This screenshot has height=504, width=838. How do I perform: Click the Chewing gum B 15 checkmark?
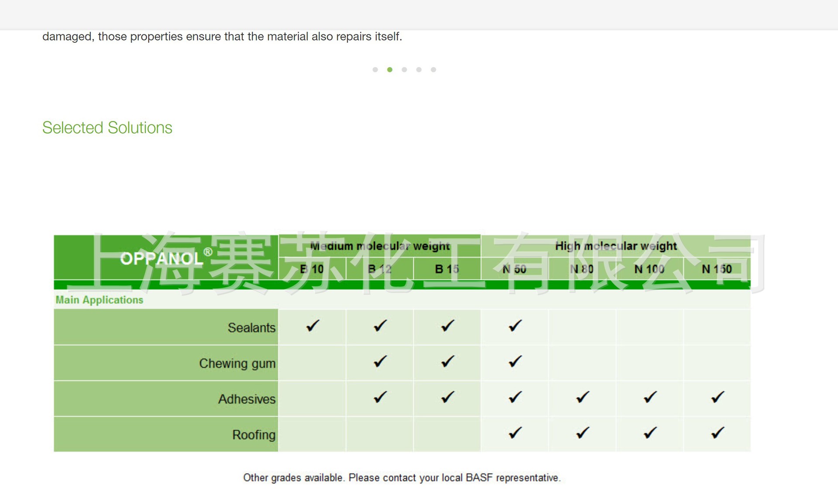click(x=447, y=361)
